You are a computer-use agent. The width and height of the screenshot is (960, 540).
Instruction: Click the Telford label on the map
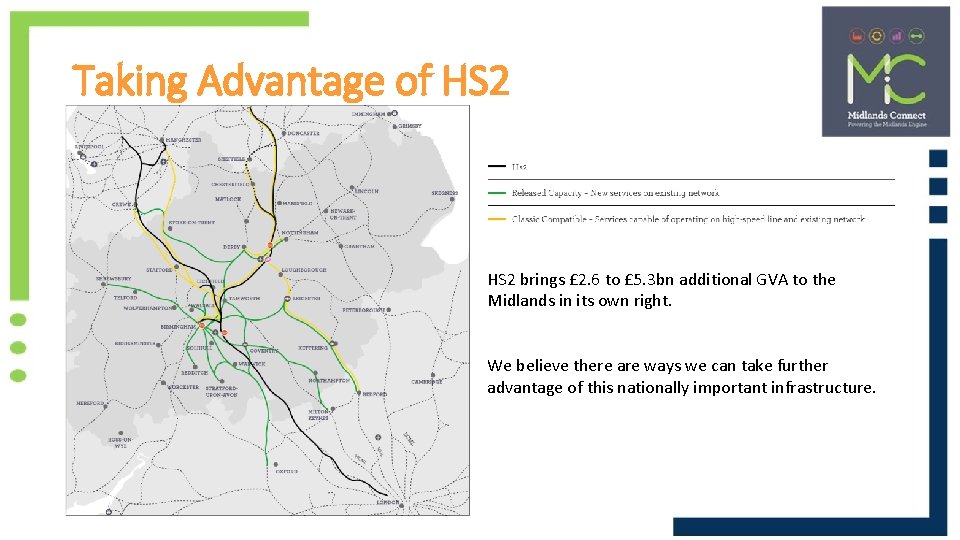126,298
